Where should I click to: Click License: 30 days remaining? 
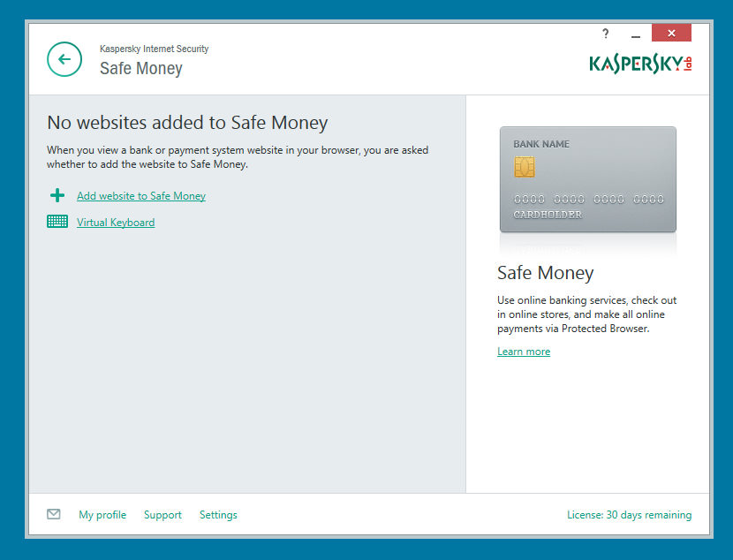point(629,515)
